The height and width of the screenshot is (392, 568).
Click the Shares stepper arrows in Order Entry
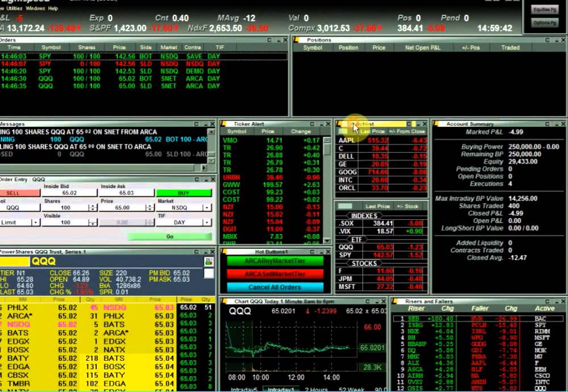coord(93,207)
